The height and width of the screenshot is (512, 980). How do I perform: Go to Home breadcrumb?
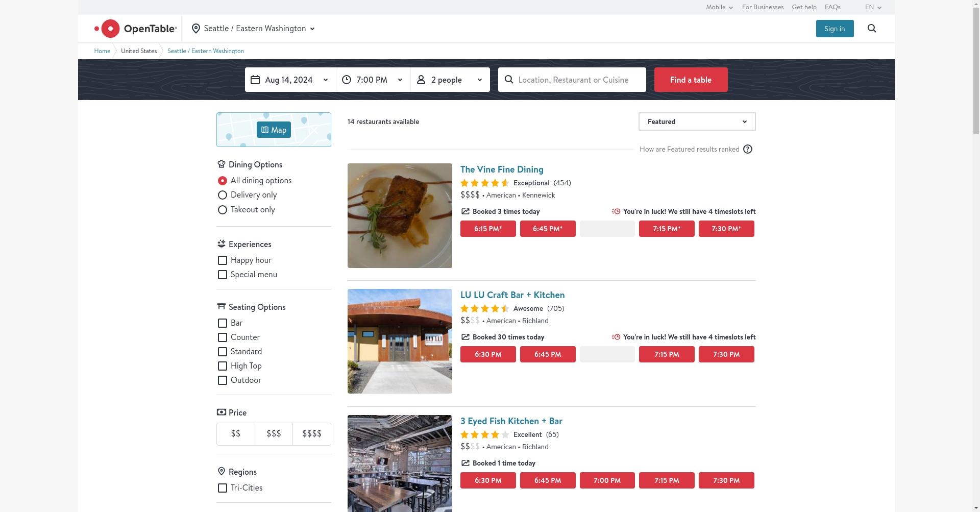click(102, 51)
